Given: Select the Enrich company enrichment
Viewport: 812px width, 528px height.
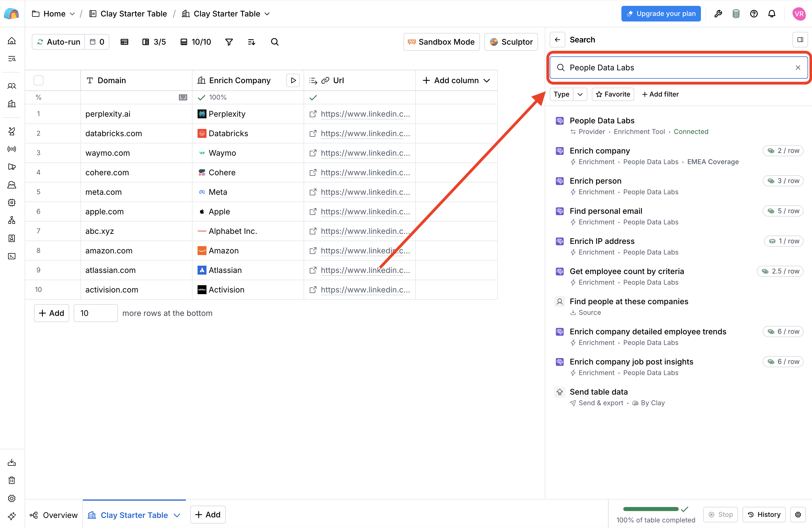Looking at the screenshot, I should (x=678, y=156).
